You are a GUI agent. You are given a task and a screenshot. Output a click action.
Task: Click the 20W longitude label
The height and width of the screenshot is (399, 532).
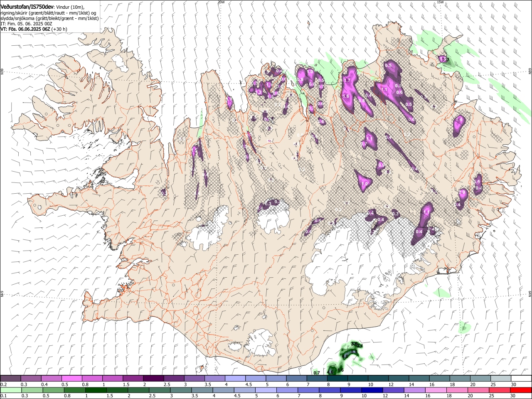click(221, 2)
